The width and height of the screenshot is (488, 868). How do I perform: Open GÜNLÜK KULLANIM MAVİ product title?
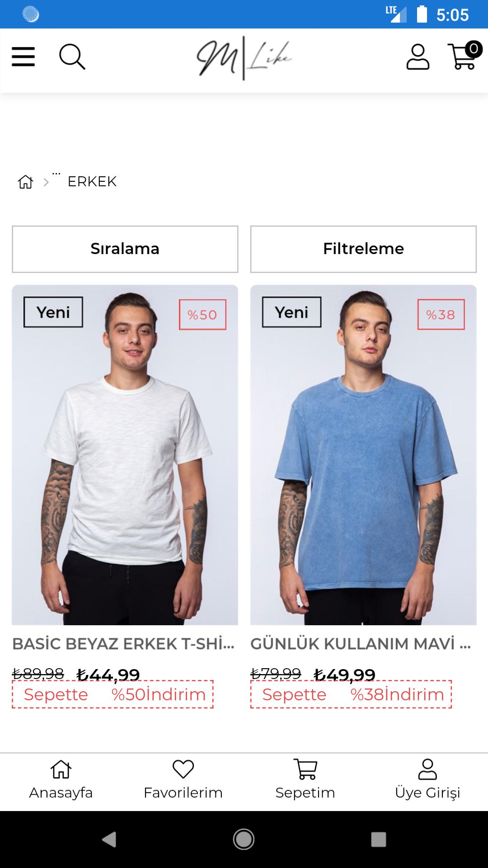click(x=361, y=644)
